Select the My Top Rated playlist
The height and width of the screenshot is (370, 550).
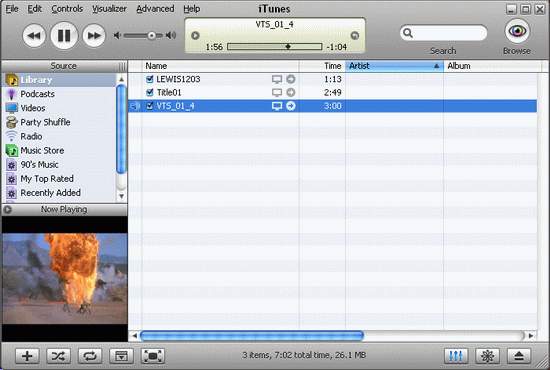coord(59,179)
